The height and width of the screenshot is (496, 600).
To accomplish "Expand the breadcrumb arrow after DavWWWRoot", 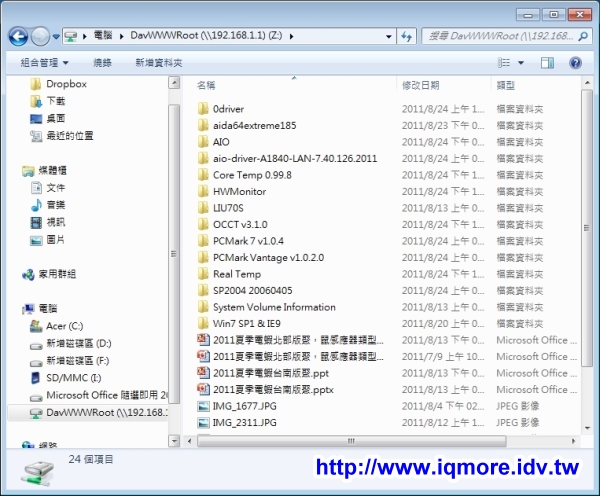I will coord(292,36).
